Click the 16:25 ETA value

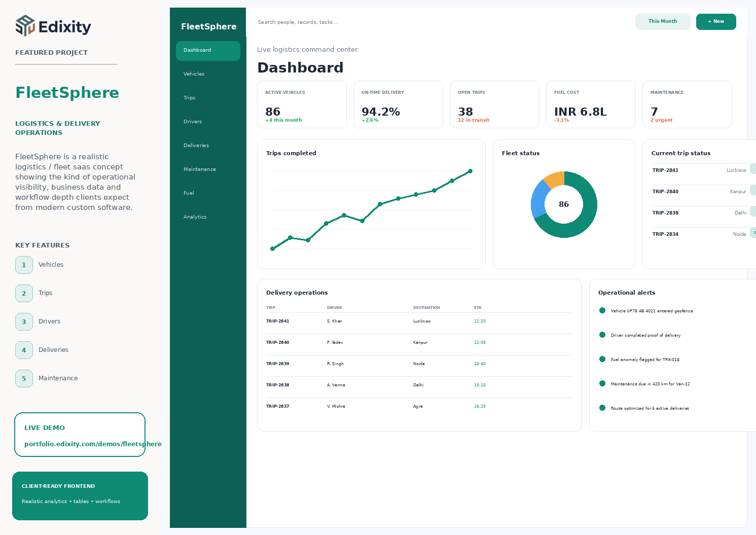click(x=480, y=407)
